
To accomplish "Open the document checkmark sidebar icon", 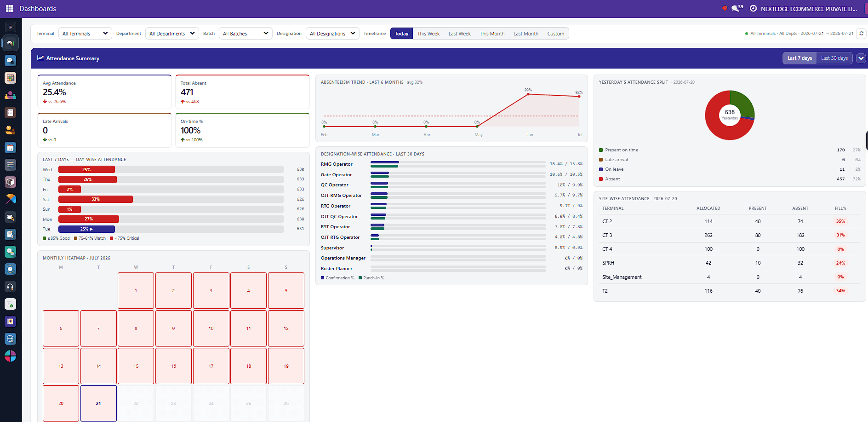I will tap(10, 304).
